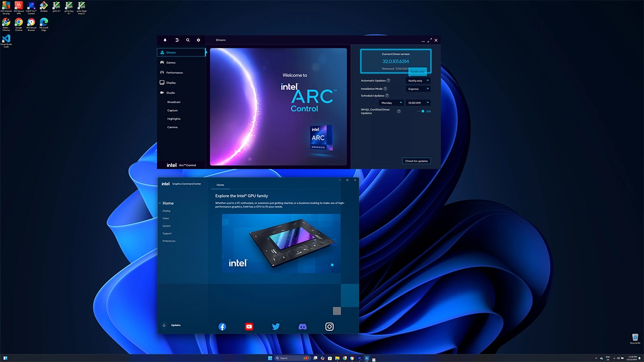Open Visual Studio Code desktop icon

pyautogui.click(x=6, y=41)
